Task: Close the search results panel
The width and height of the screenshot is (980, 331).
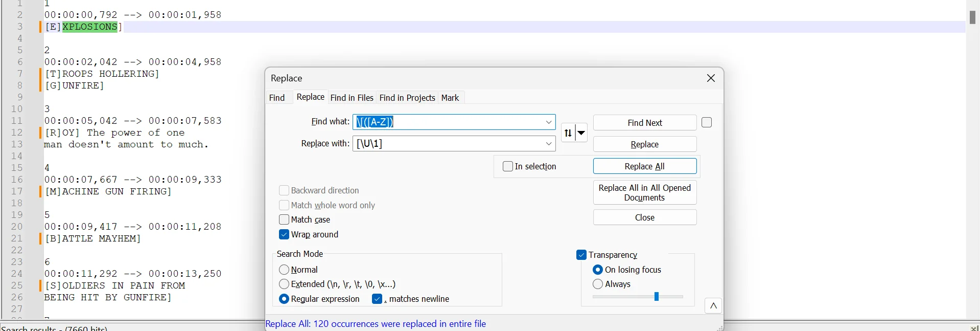Action: click(974, 328)
